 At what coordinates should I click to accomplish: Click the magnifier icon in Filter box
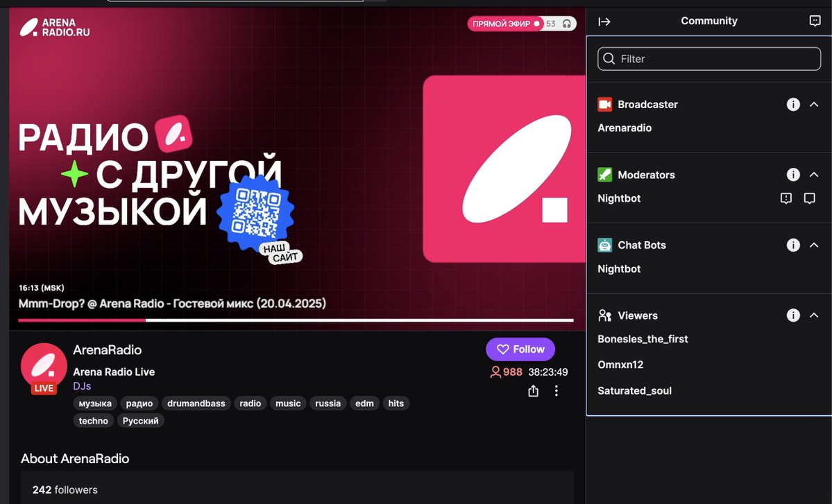point(609,59)
